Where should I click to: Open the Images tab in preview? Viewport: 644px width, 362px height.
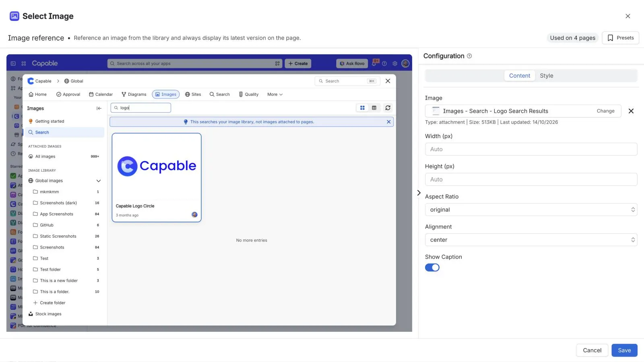click(166, 95)
